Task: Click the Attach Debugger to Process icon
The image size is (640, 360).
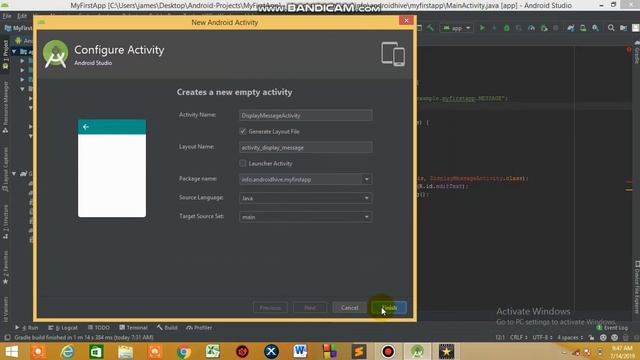Action: (544, 28)
